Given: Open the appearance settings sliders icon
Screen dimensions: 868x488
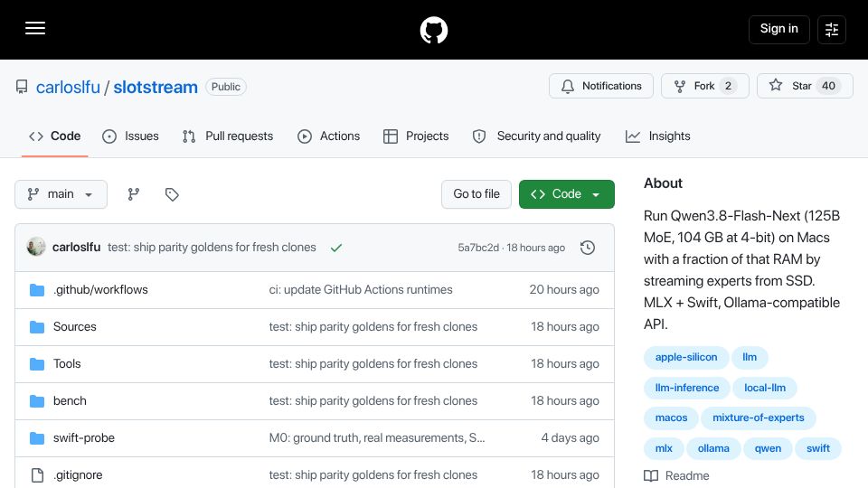Looking at the screenshot, I should click(x=832, y=29).
